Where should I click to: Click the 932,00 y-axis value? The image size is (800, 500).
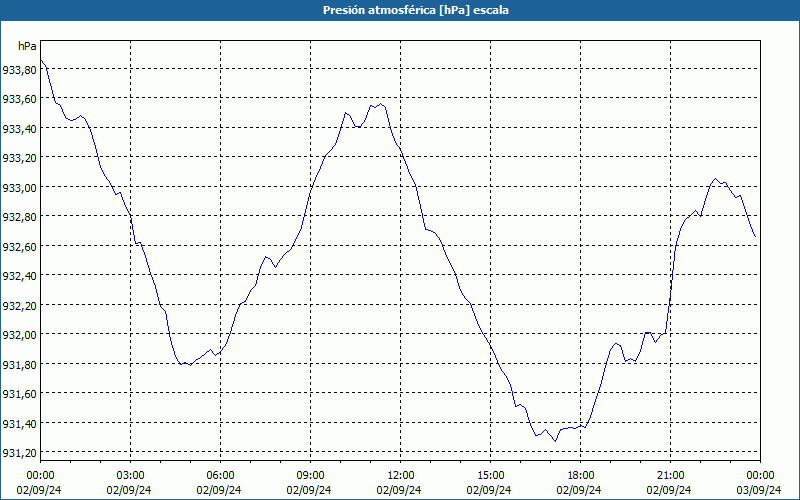(x=19, y=335)
